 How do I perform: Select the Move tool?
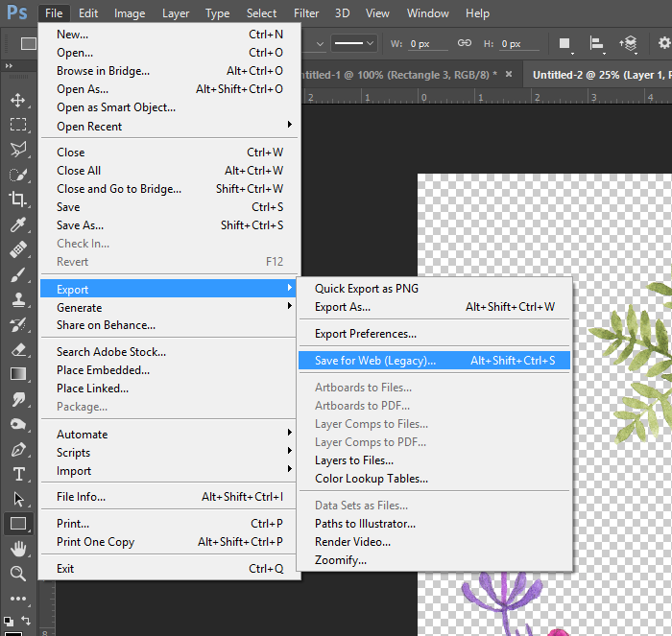17,100
